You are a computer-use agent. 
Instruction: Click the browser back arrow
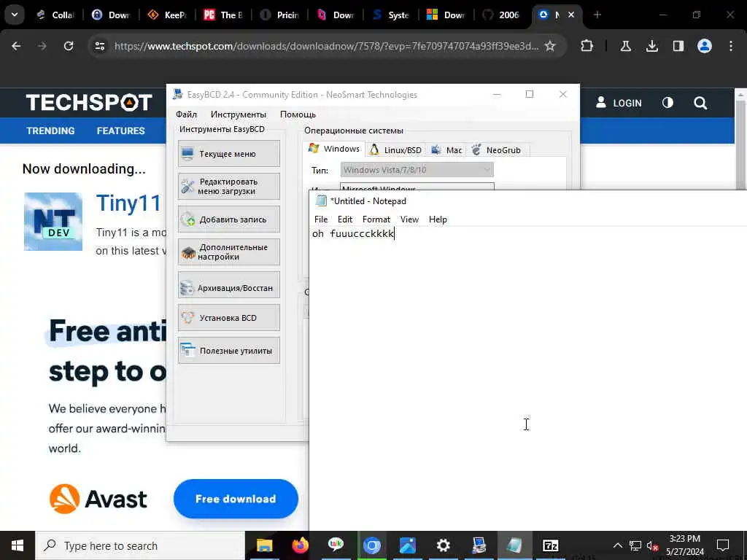(x=16, y=46)
